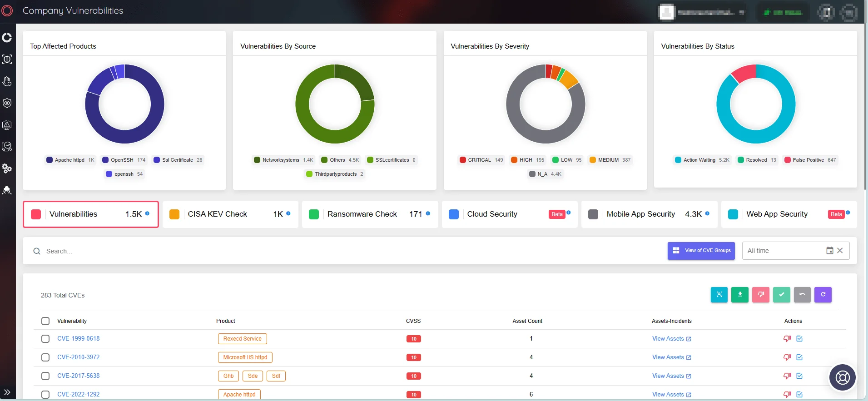The width and height of the screenshot is (868, 401).
Task: Open the shield scan sidebar icon
Action: pos(7,59)
